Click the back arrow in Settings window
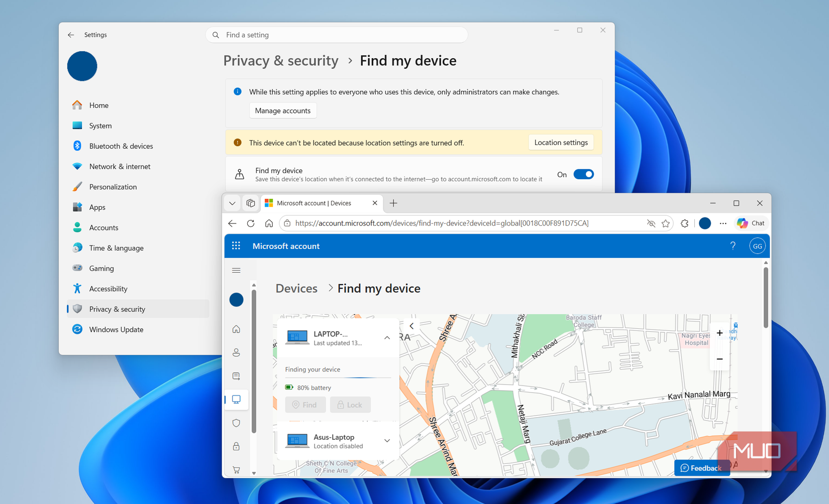Viewport: 829px width, 504px height. (71, 35)
